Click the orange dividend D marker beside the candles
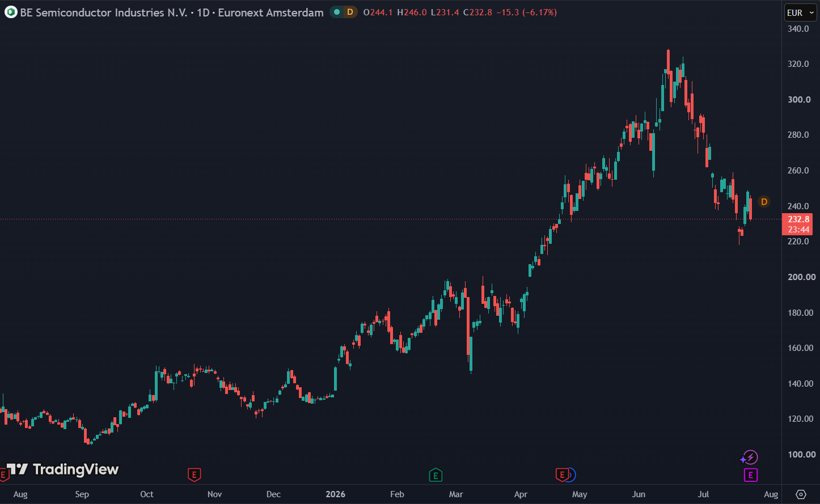This screenshot has width=820, height=504. tap(764, 202)
